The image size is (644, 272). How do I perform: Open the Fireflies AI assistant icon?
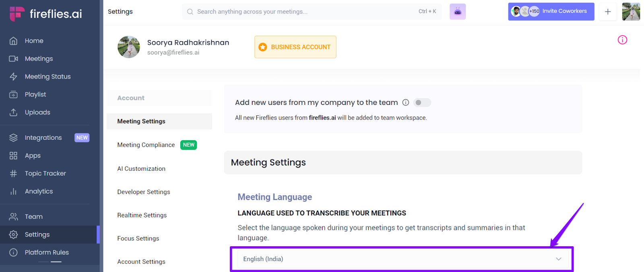click(x=458, y=11)
